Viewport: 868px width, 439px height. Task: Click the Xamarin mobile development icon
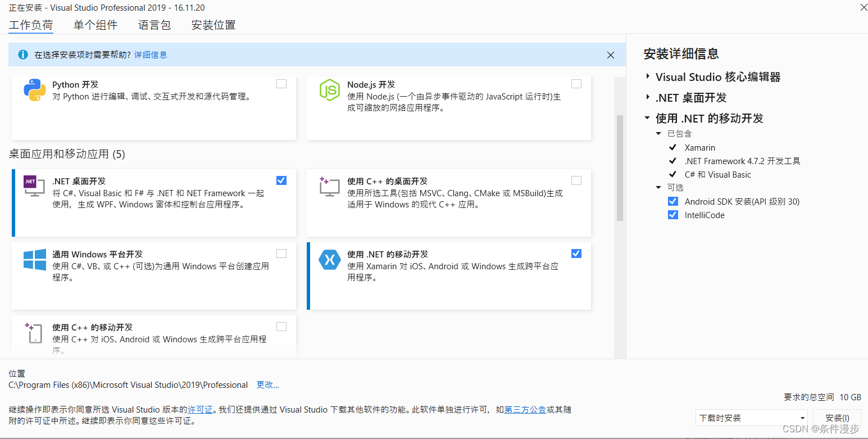point(330,260)
